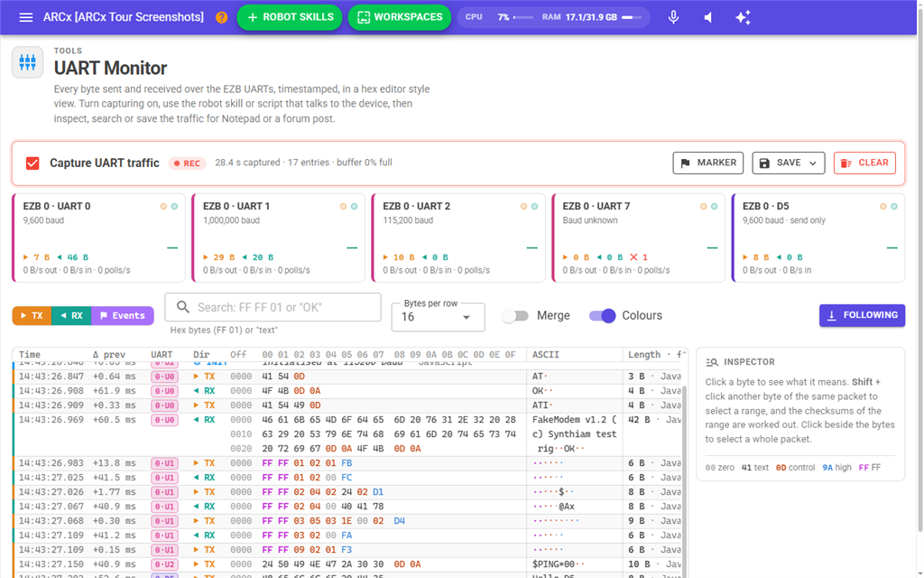This screenshot has width=924, height=578.
Task: Uncheck the Capture UART traffic checkbox
Action: click(32, 163)
